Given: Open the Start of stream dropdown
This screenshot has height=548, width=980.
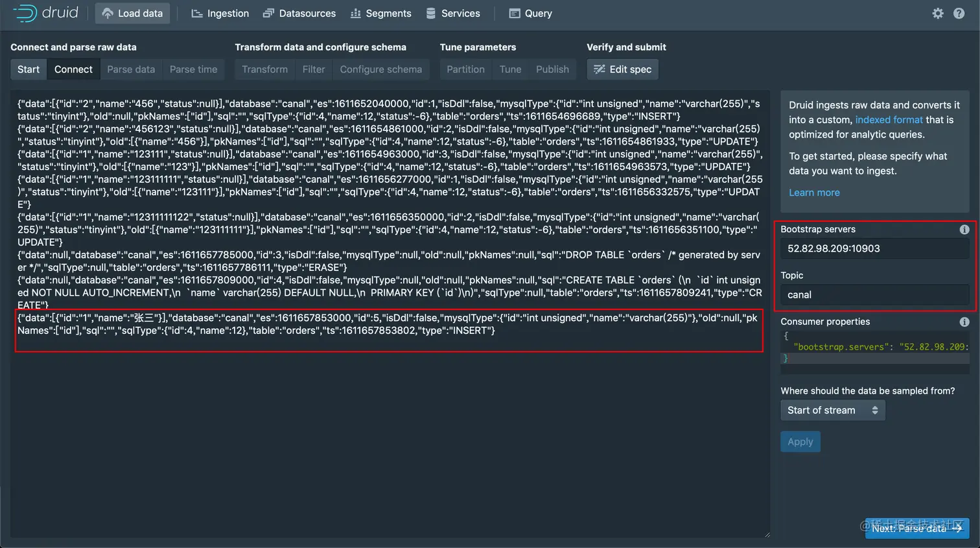Looking at the screenshot, I should 833,410.
